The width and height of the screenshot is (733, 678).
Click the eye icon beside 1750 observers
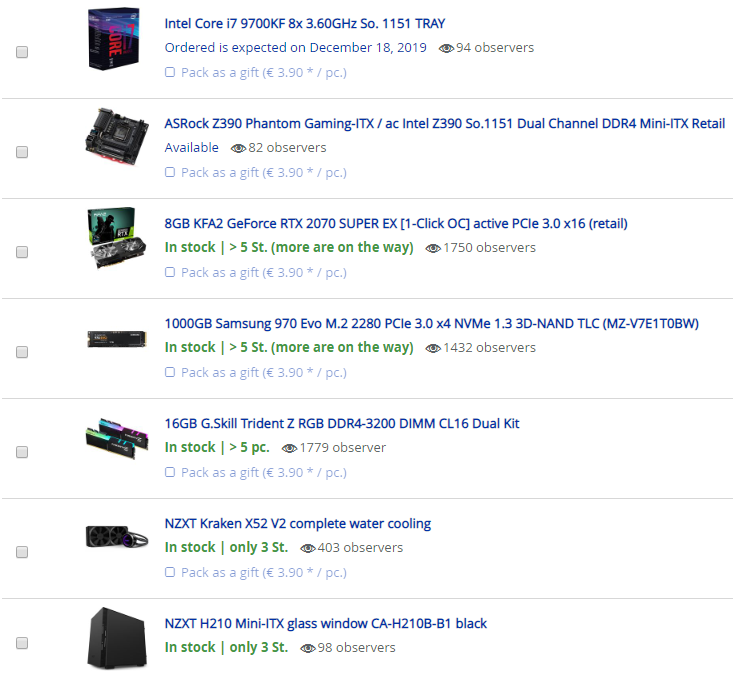pos(433,248)
